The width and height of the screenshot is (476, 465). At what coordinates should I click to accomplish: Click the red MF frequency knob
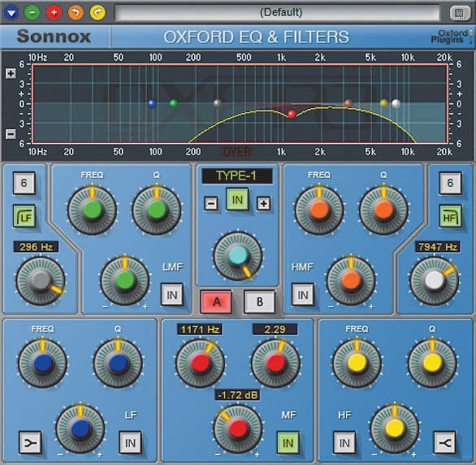click(201, 363)
